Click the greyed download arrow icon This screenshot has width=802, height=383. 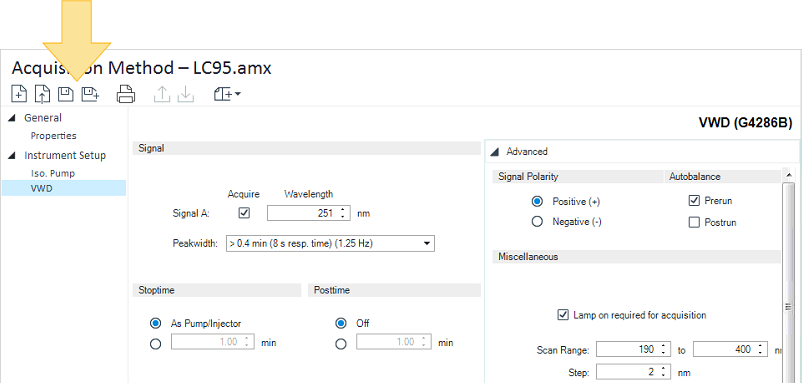(185, 94)
